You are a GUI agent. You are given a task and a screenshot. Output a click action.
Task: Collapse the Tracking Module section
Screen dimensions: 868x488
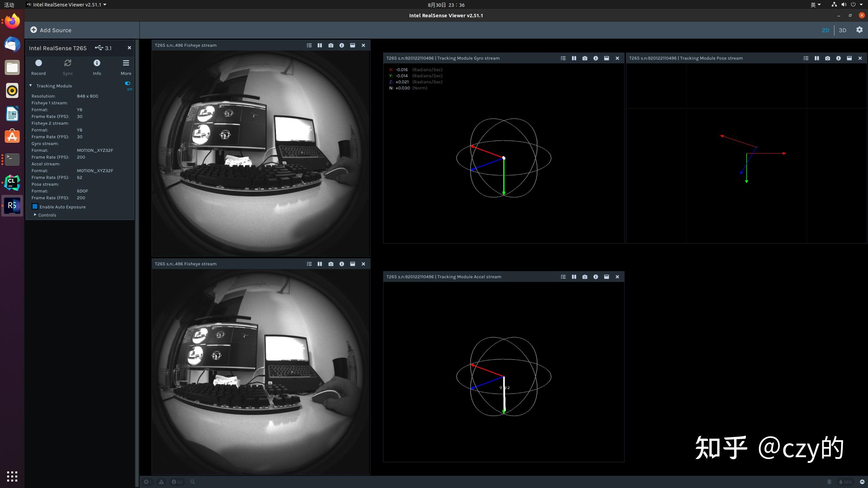[31, 86]
